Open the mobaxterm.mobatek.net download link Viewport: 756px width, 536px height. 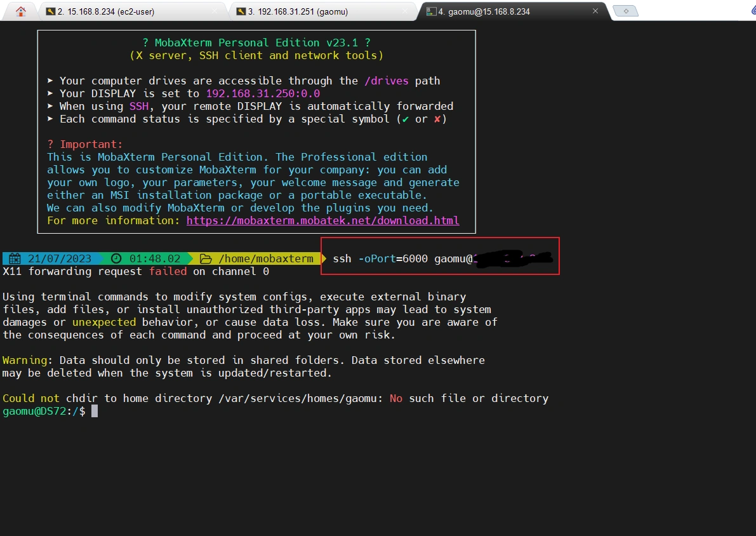(x=322, y=220)
